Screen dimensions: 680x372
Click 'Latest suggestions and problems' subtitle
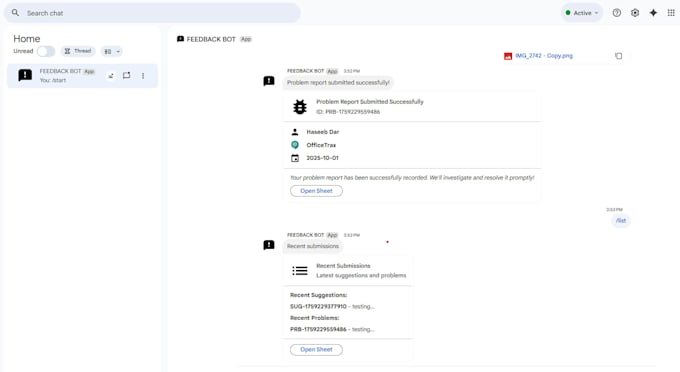click(361, 275)
